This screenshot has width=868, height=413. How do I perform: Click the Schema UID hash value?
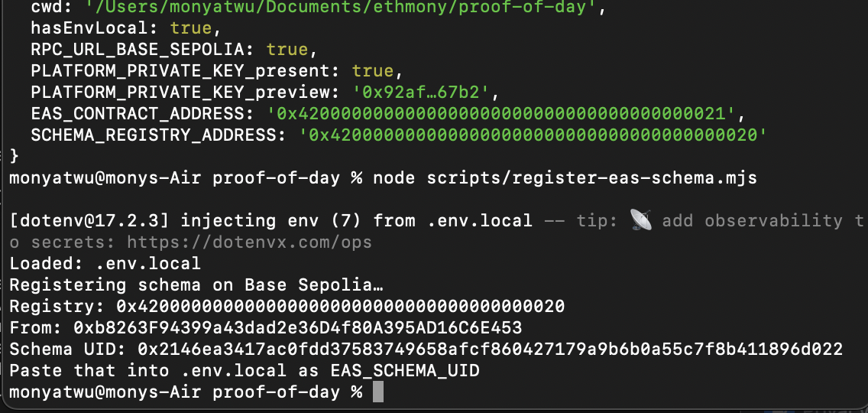click(490, 350)
